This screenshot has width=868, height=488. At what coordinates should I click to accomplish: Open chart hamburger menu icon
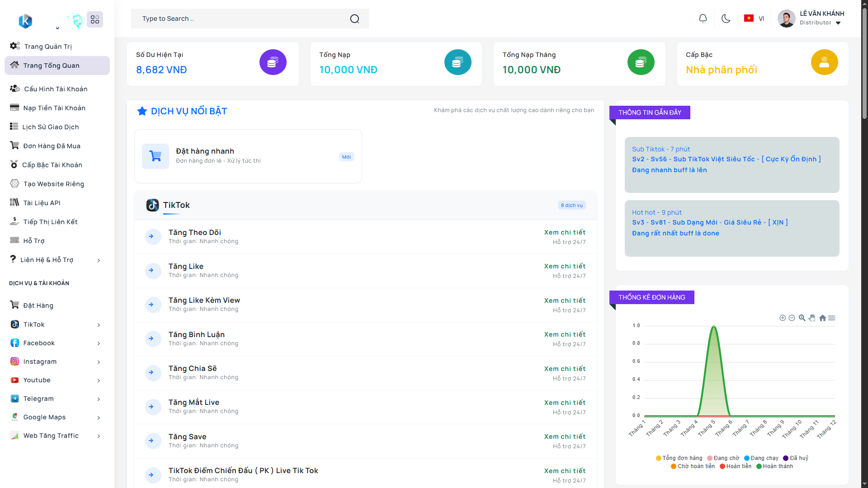coord(832,318)
